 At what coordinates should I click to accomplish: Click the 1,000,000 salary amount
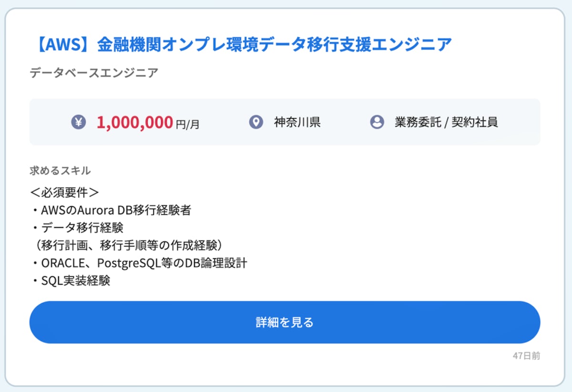(134, 122)
